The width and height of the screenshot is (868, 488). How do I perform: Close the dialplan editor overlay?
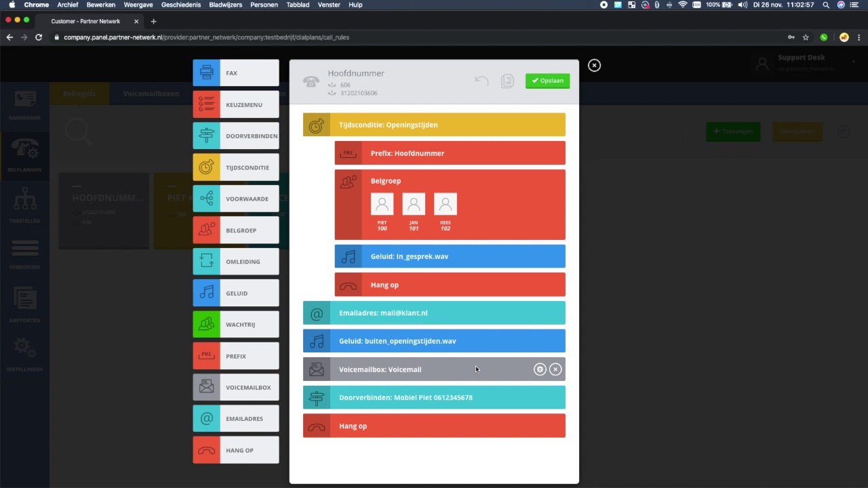(x=594, y=65)
